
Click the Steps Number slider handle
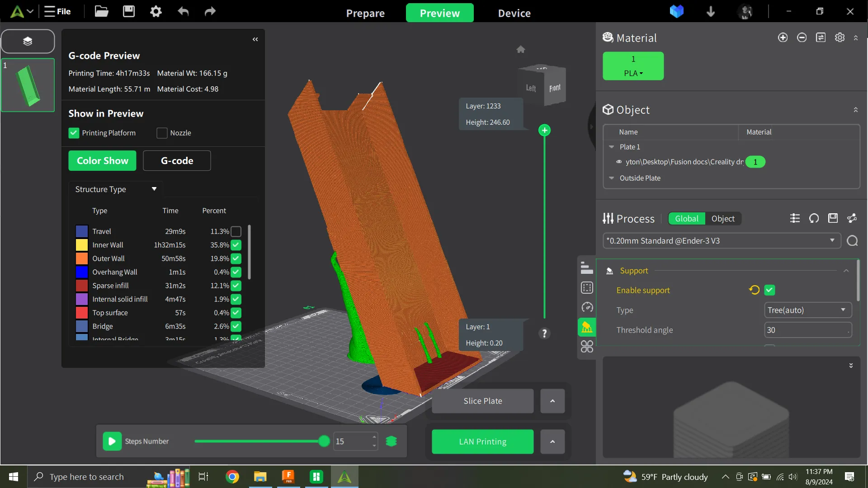click(324, 441)
